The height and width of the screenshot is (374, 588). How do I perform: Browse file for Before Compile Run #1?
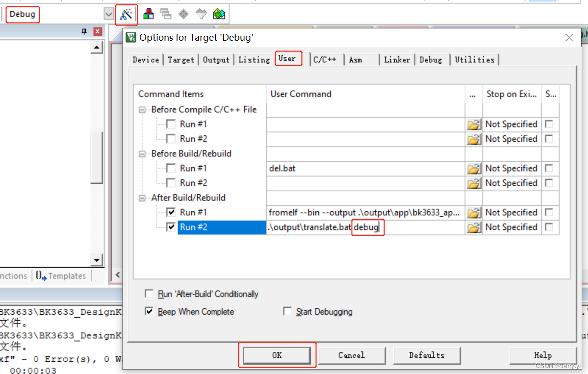pos(474,125)
